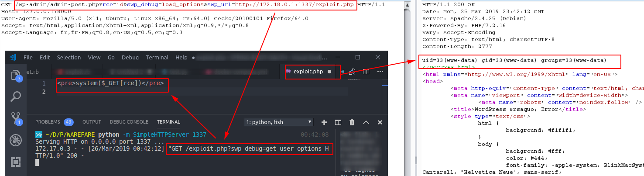The width and height of the screenshot is (644, 176).
Task: Click the Accept-Language request header
Action: click(x=92, y=32)
